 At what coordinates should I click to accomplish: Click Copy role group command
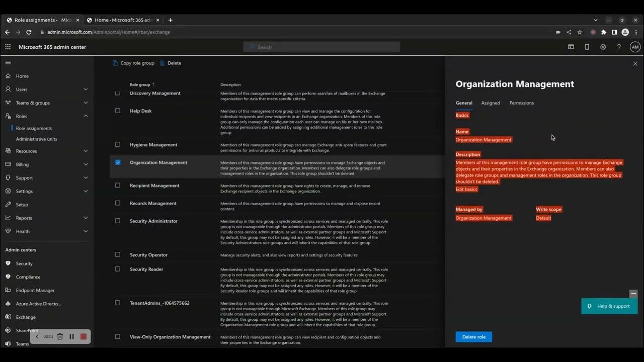pyautogui.click(x=133, y=63)
